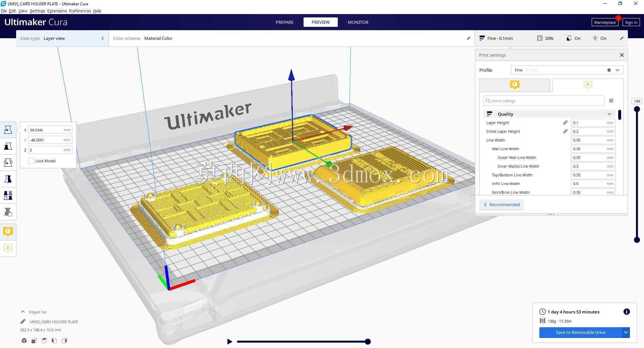
Task: Click the Sign in button
Action: [x=631, y=22]
